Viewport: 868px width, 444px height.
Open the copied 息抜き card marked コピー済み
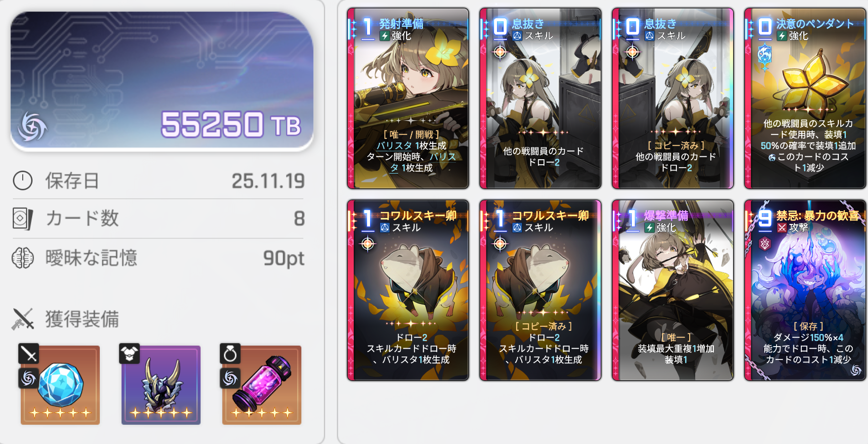coord(673,98)
